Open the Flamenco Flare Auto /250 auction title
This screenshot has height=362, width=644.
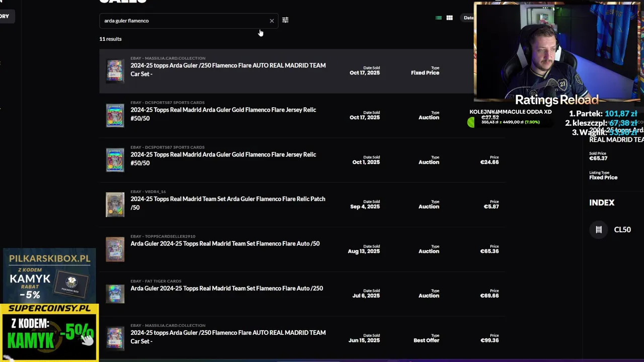226,288
